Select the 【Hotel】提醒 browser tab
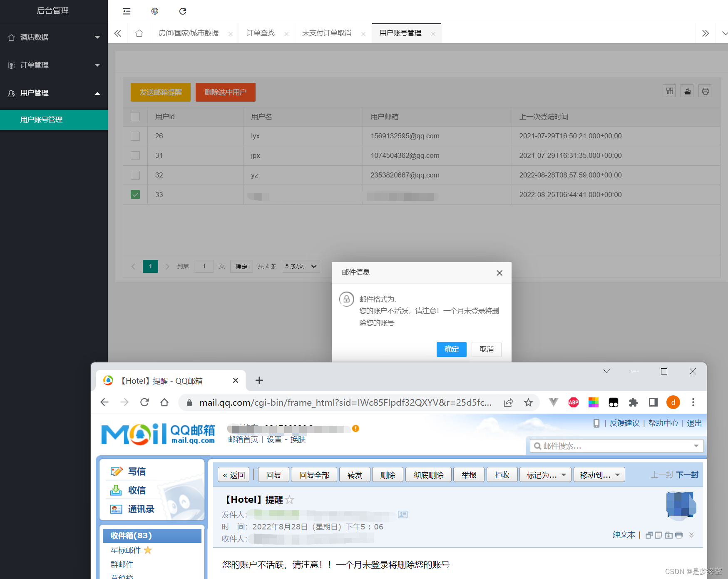The height and width of the screenshot is (579, 728). pyautogui.click(x=171, y=381)
